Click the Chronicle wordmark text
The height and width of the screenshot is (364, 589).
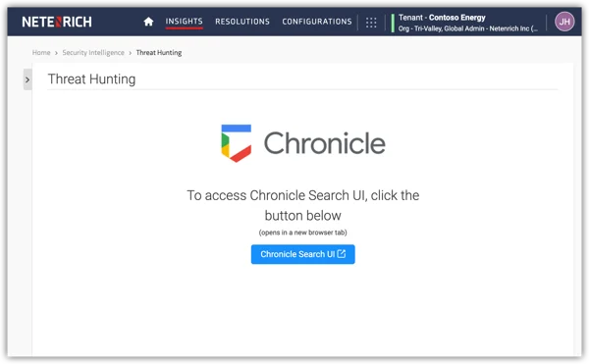click(x=325, y=143)
